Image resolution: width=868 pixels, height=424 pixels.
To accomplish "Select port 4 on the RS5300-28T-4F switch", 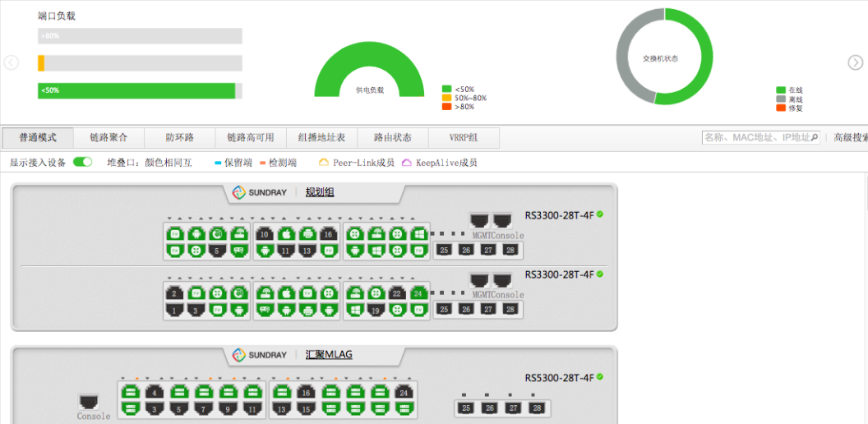I will (x=153, y=392).
